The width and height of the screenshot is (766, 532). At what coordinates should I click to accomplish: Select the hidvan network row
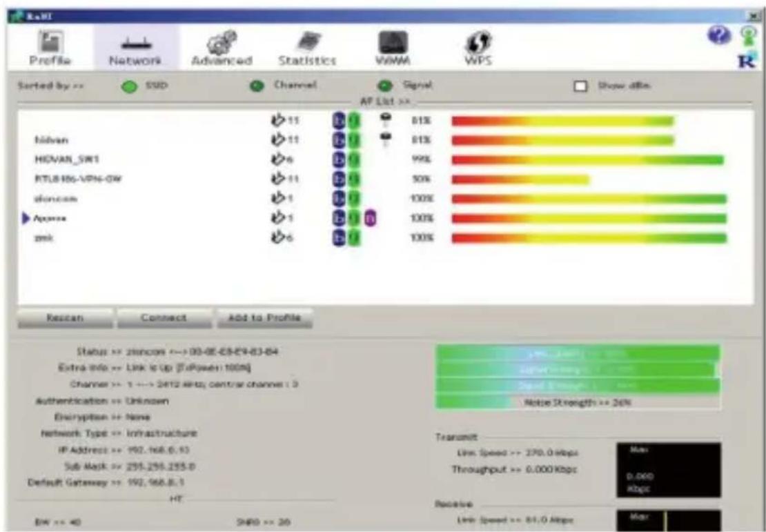384,140
